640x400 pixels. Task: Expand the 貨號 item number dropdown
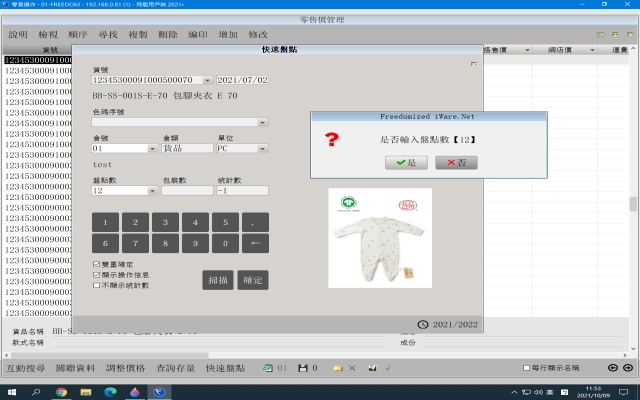(x=206, y=79)
